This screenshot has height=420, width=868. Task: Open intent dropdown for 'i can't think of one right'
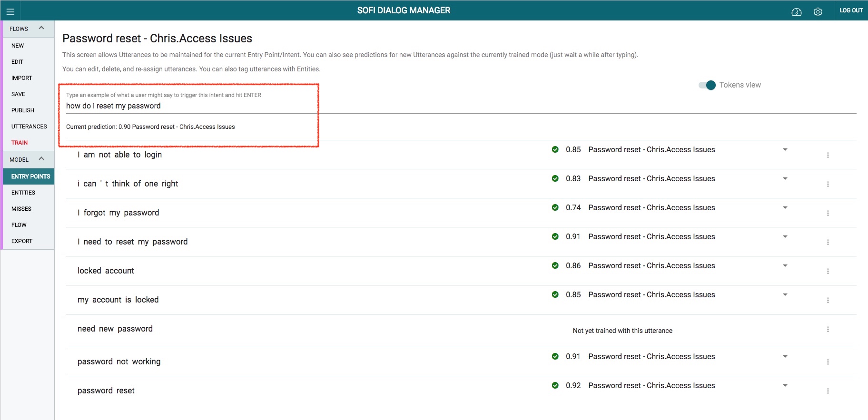pyautogui.click(x=785, y=178)
